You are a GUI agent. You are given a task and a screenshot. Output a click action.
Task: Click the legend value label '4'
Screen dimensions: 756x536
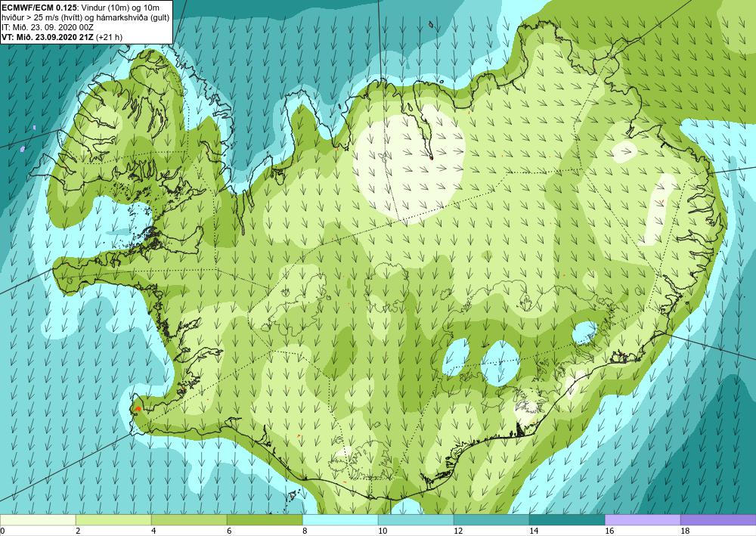153,531
